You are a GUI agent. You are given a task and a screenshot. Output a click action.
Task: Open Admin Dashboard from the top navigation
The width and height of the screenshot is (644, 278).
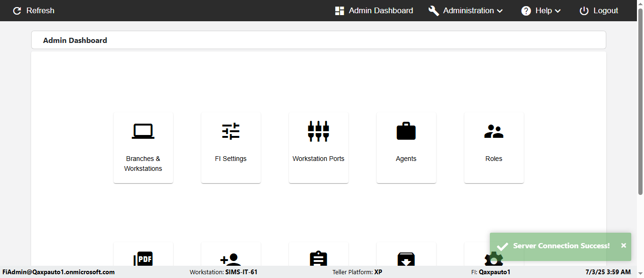tap(374, 10)
